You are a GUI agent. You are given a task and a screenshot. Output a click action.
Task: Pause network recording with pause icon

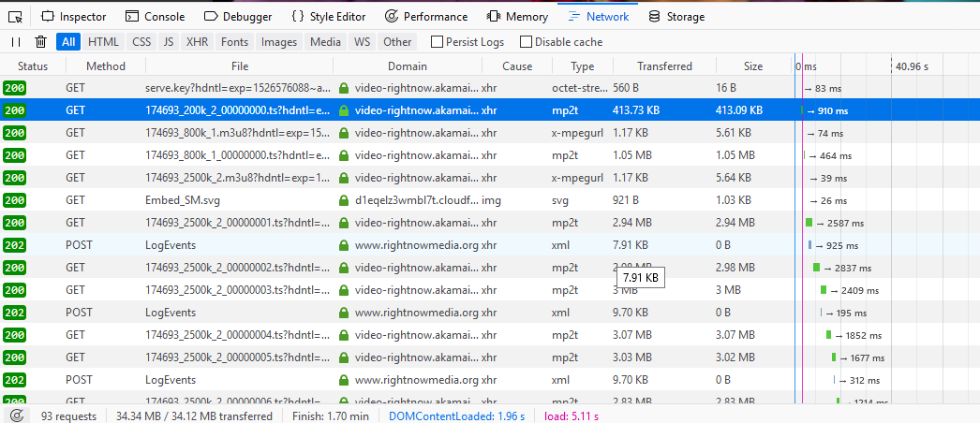tap(16, 41)
